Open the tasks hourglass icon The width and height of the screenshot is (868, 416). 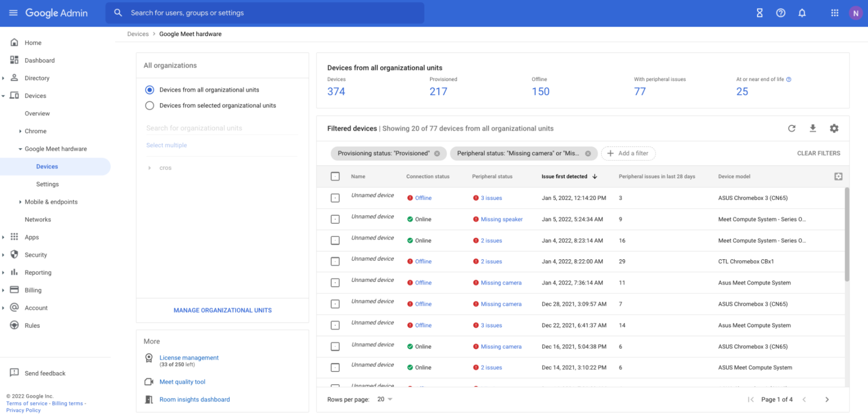tap(760, 13)
